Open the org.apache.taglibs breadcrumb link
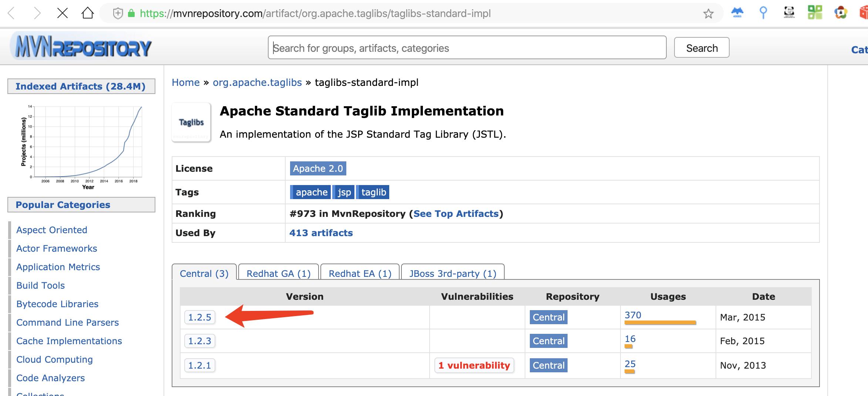The image size is (868, 396). click(257, 83)
